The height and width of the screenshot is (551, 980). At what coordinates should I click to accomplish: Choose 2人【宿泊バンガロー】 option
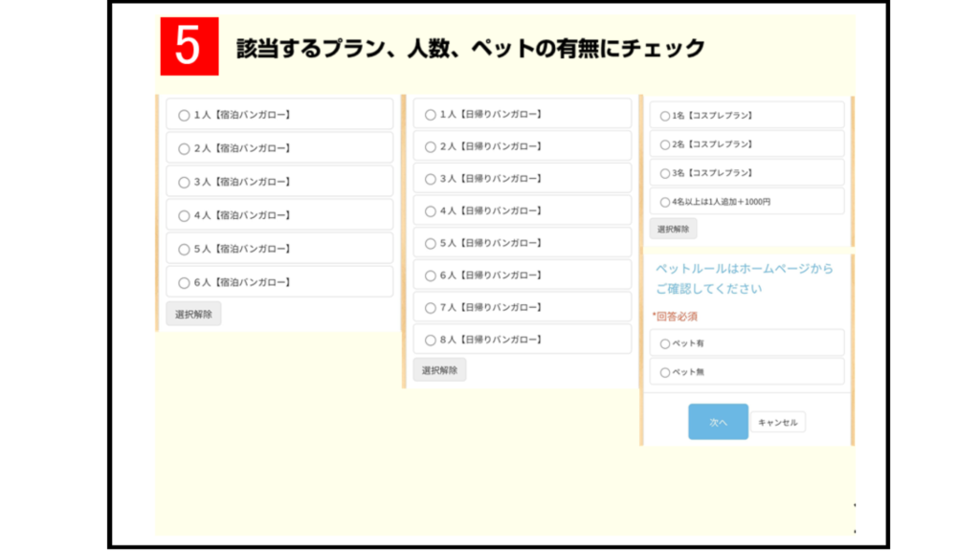pos(184,148)
